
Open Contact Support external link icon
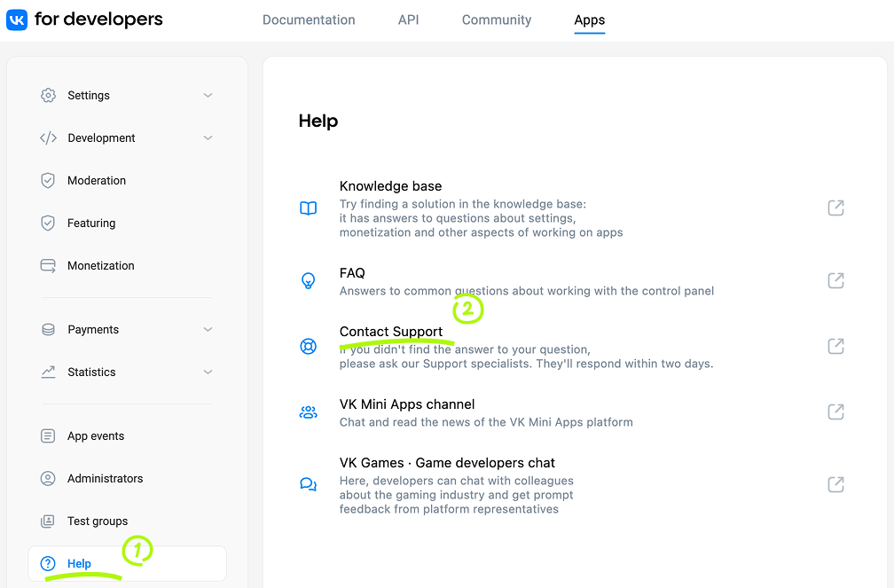[835, 346]
